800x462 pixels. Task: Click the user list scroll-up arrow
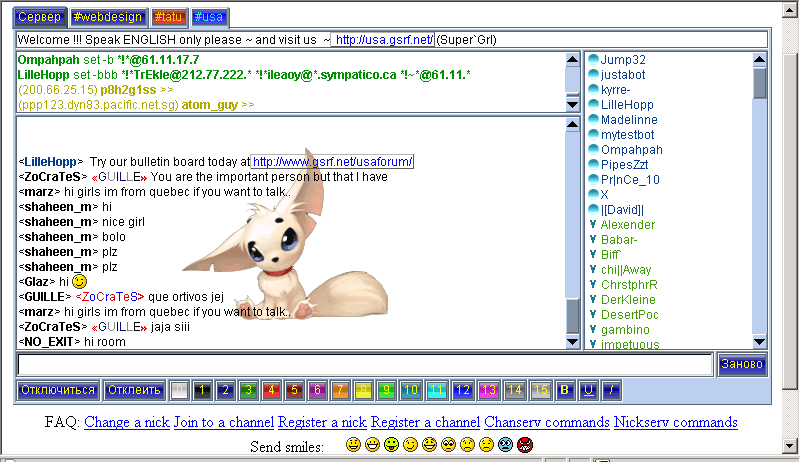point(759,60)
